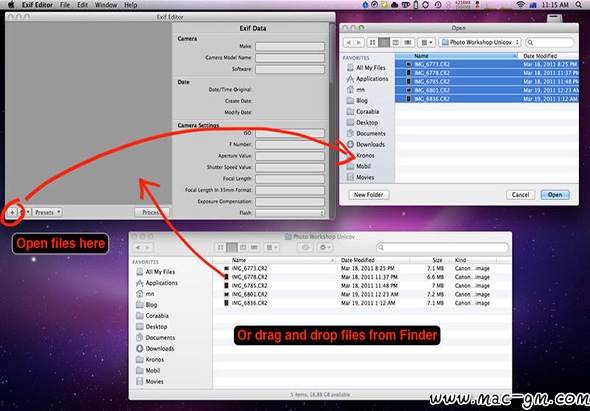Go back in the Open dialog
Viewport: 590px width, 411px height.
tap(348, 43)
